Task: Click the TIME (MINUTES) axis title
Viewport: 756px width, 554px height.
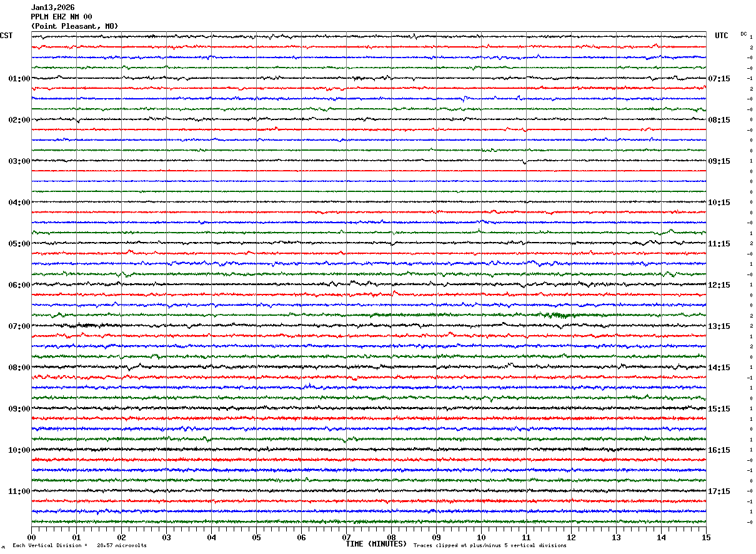Action: click(376, 544)
